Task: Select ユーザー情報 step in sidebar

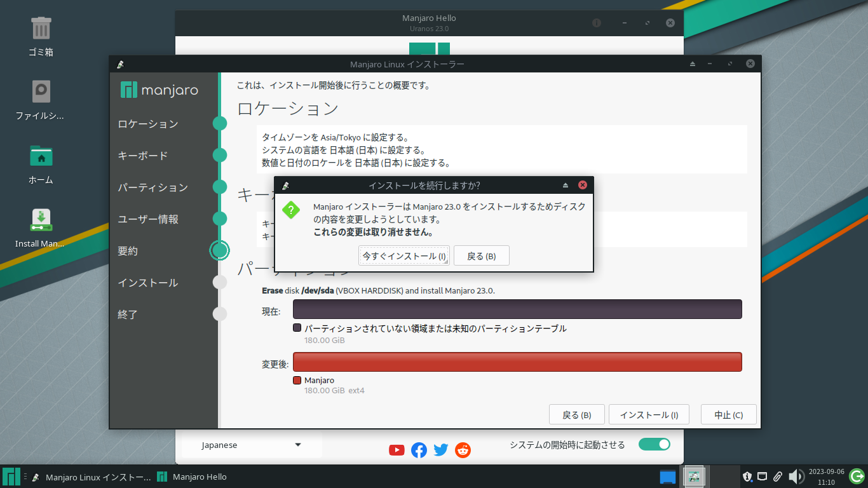Action: click(148, 219)
